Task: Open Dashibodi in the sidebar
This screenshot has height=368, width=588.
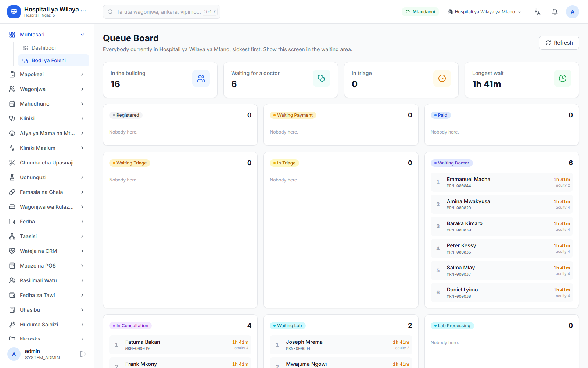Action: (x=54, y=48)
